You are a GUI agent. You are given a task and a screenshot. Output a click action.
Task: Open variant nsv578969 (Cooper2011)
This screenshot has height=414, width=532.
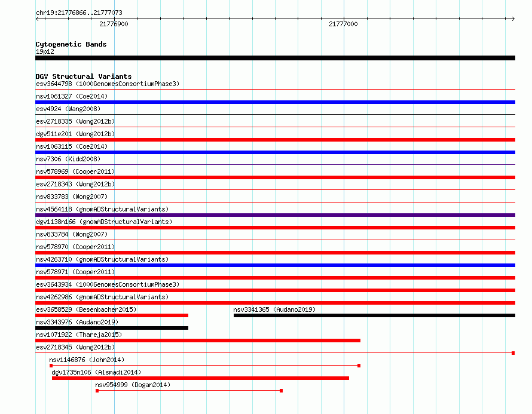(x=75, y=171)
